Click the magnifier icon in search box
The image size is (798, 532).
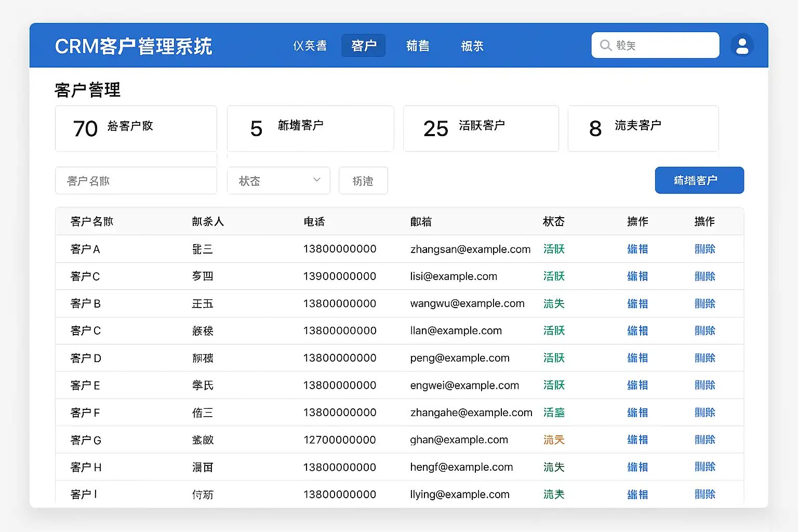click(605, 46)
